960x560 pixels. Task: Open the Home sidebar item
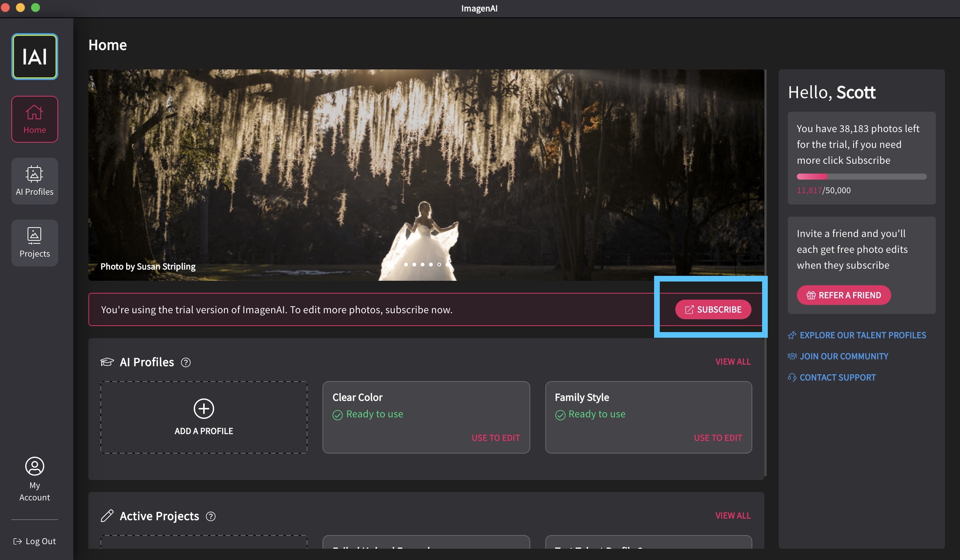pos(34,119)
